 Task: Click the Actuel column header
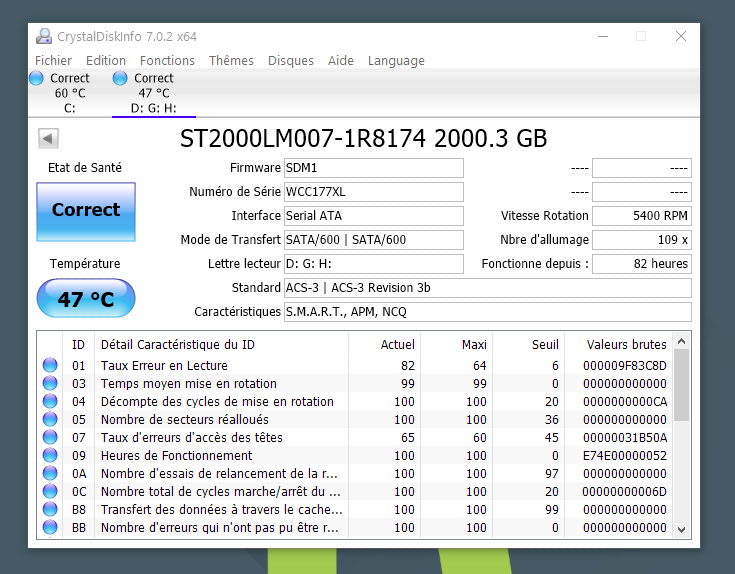[384, 344]
